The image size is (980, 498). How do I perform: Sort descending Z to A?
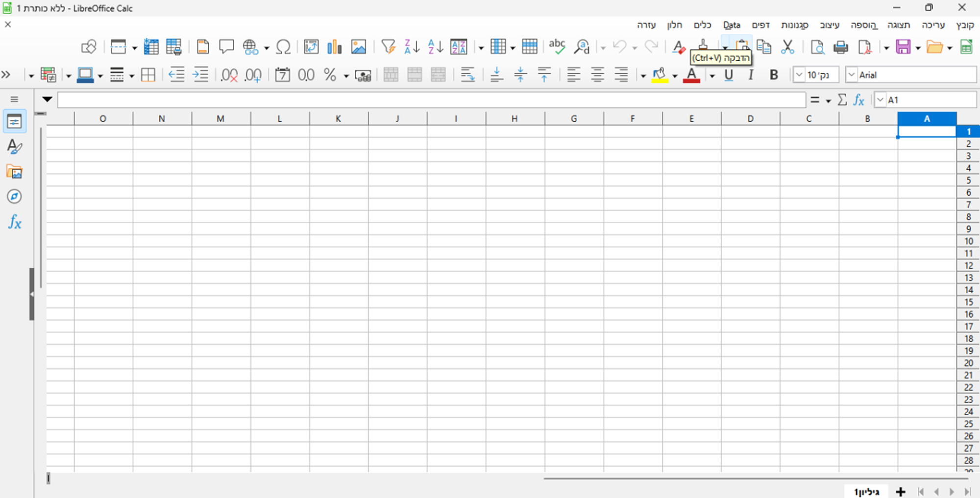click(x=412, y=47)
